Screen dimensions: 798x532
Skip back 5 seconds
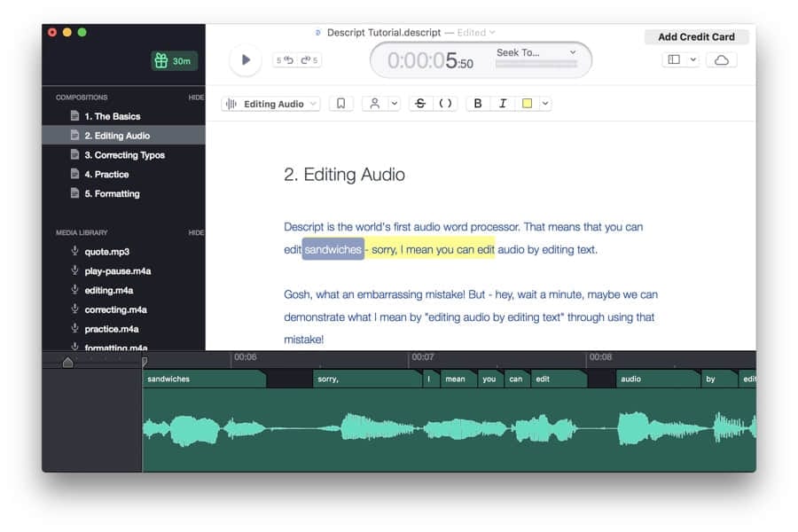tap(285, 60)
